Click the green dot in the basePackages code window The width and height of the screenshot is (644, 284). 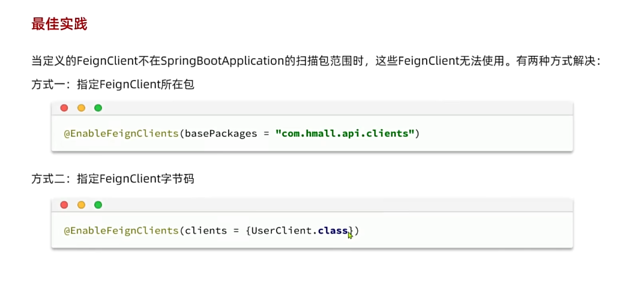pyautogui.click(x=98, y=108)
